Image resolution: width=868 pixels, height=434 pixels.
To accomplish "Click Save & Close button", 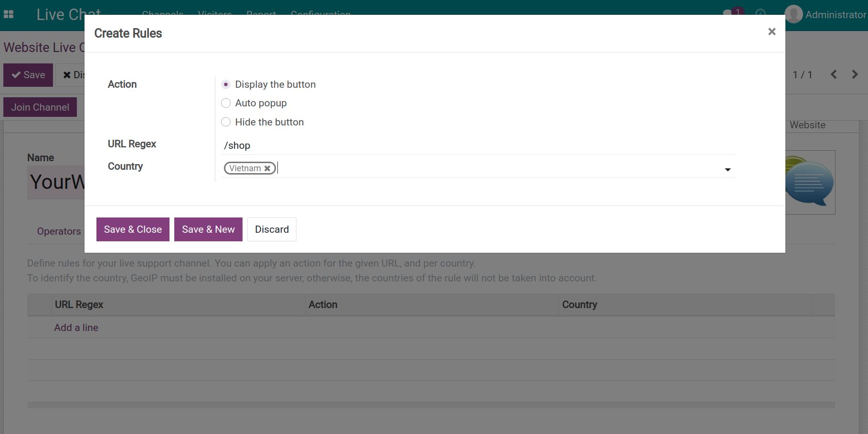I will click(x=133, y=229).
